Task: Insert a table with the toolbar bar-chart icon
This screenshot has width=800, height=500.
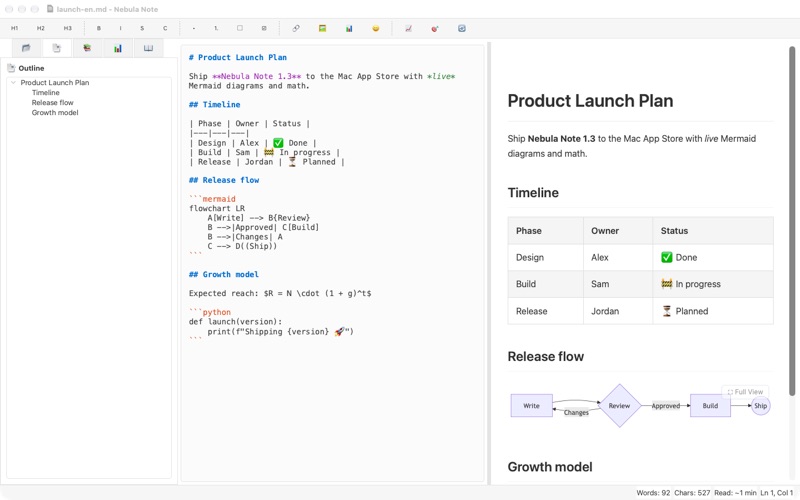Action: [349, 29]
